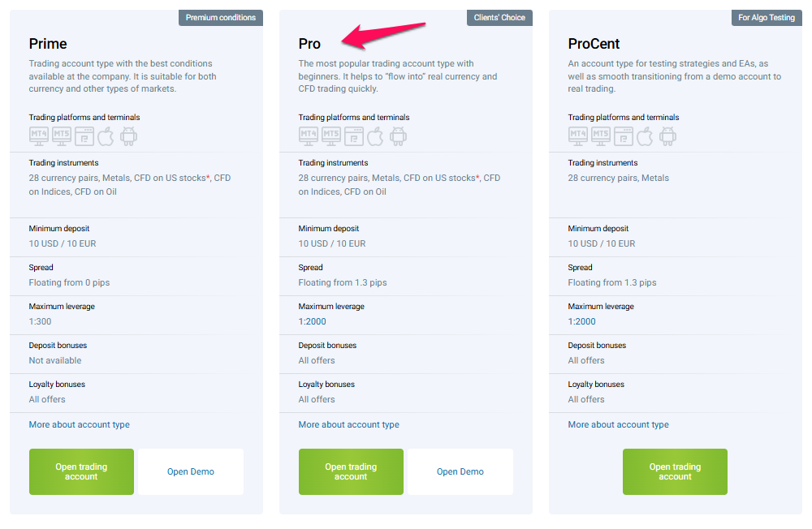Click the web terminal icon under Pro

(353, 135)
